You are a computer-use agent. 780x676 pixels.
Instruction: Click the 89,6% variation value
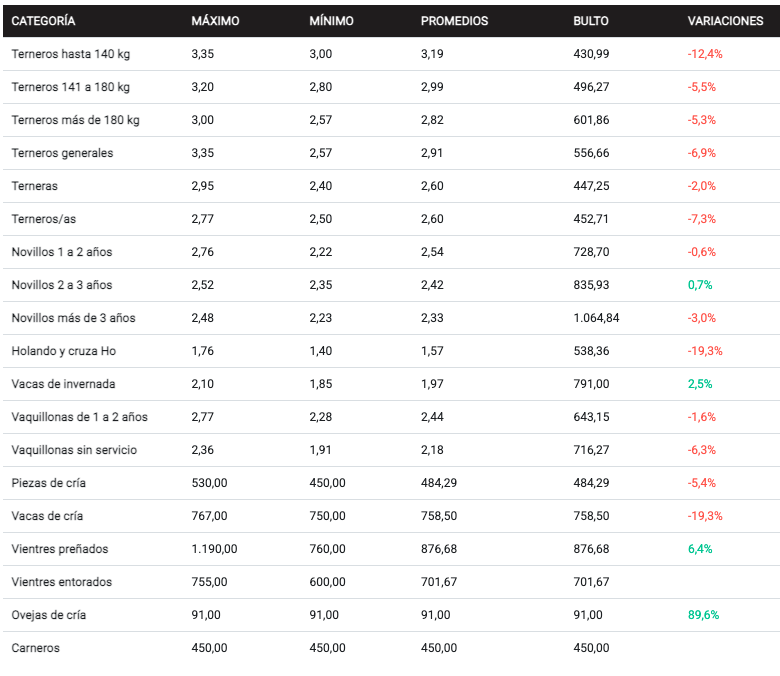[x=703, y=615]
